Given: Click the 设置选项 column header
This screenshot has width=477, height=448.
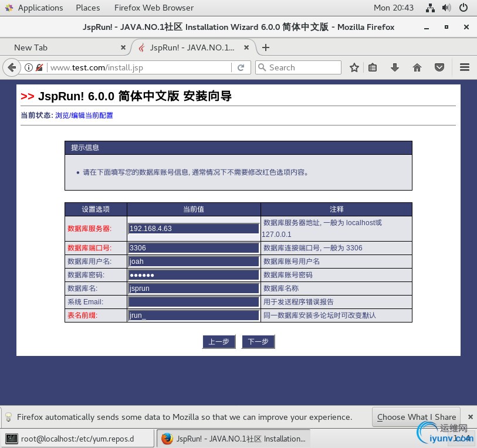Looking at the screenshot, I should click(96, 209).
